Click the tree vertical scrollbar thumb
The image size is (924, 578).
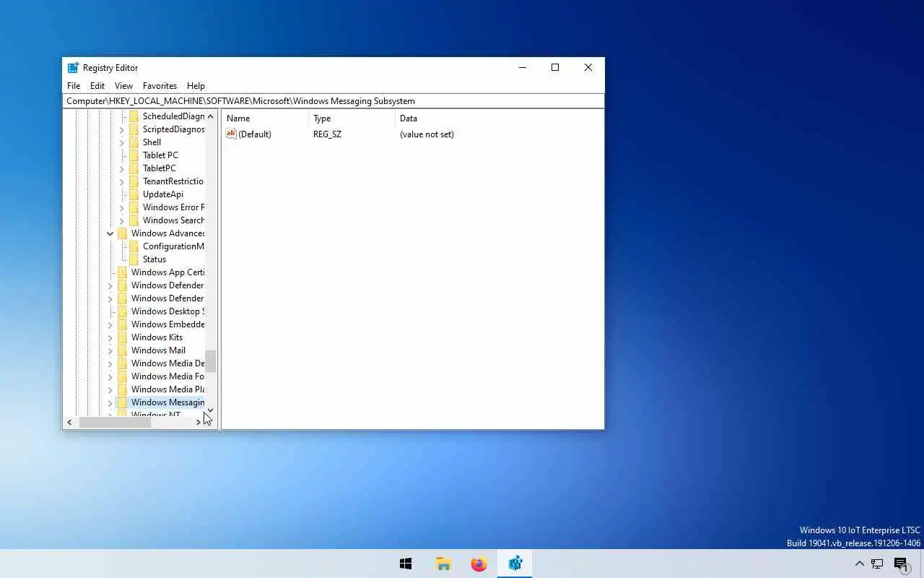[x=210, y=361]
